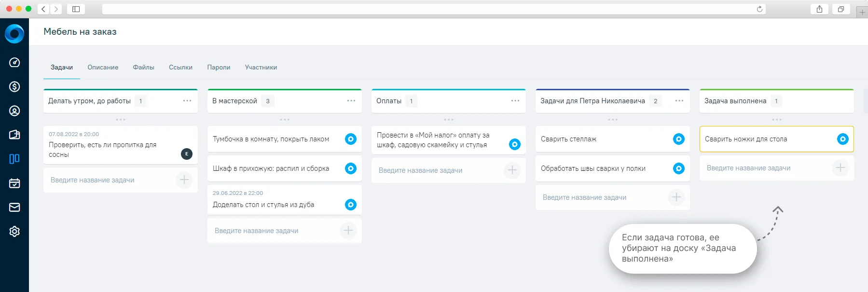Click task count badge "2" of Петра Николаевича column
The width and height of the screenshot is (868, 292).
[x=655, y=101]
